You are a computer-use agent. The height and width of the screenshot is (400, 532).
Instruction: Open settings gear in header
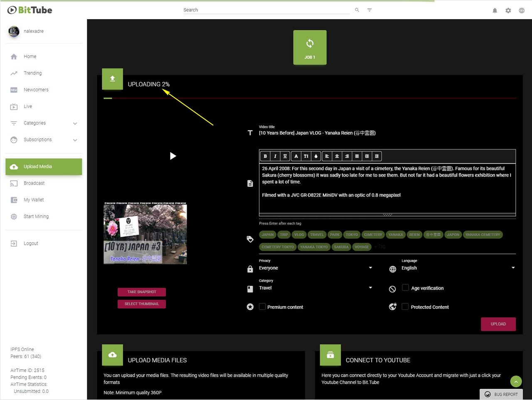pos(508,10)
